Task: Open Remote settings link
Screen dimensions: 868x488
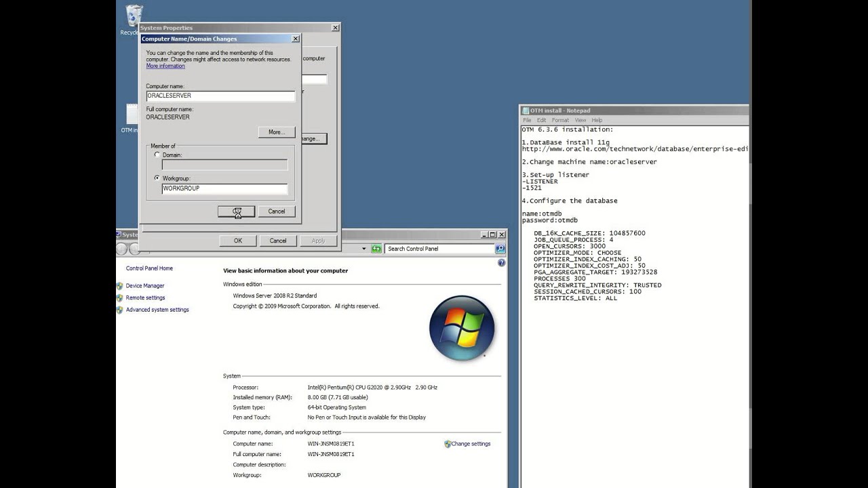Action: [x=145, y=298]
